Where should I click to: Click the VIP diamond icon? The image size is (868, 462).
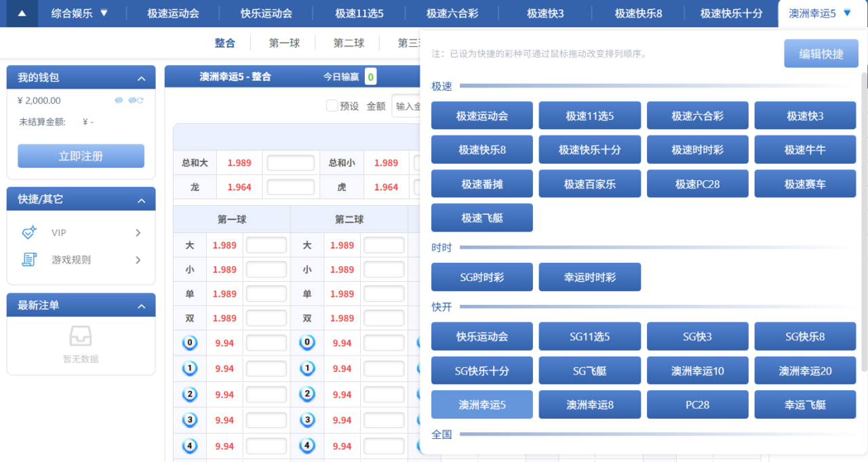[29, 233]
